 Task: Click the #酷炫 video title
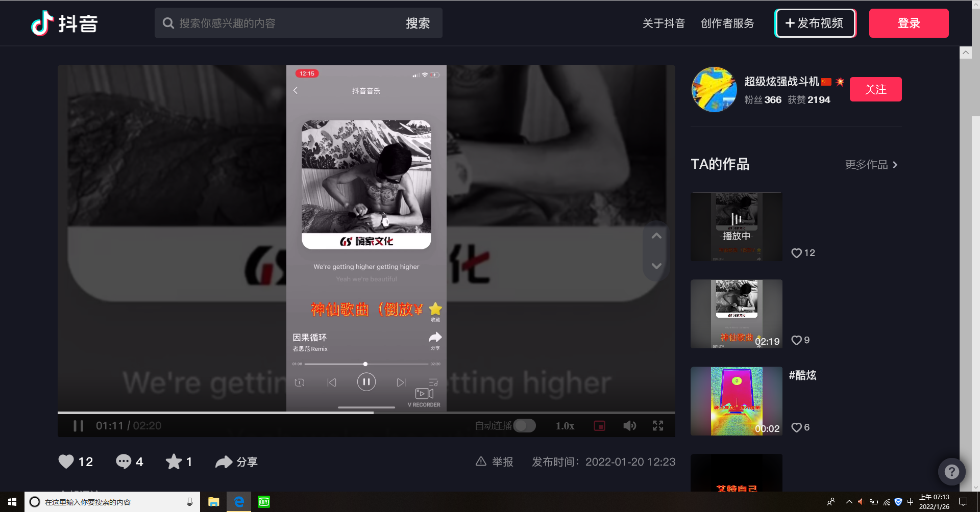803,375
